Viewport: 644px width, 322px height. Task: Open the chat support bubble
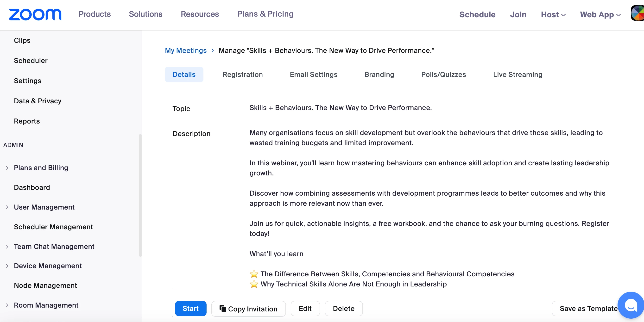click(631, 305)
